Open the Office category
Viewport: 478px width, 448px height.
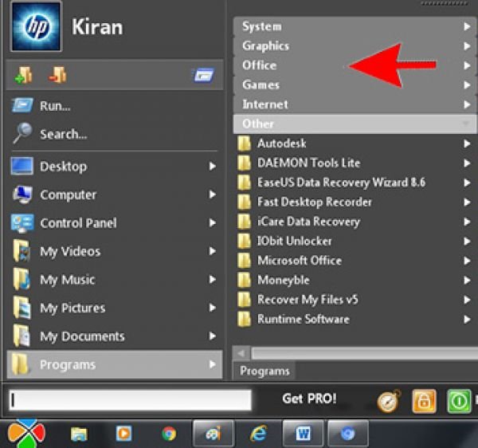click(x=355, y=65)
